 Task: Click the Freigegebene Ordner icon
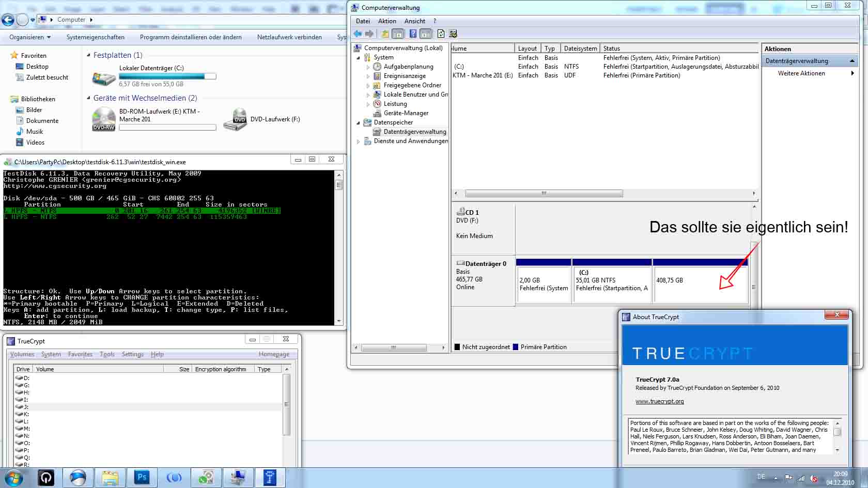point(377,85)
